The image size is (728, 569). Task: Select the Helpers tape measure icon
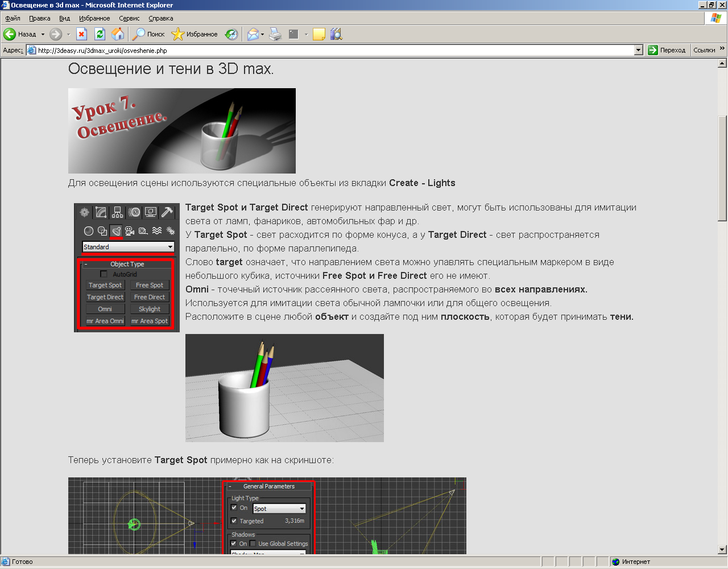pyautogui.click(x=143, y=231)
